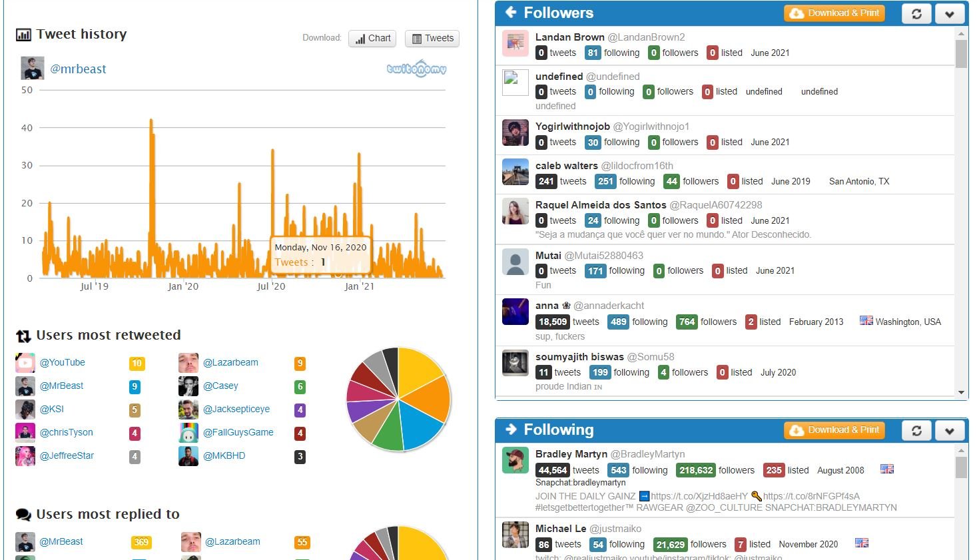Click the US flag beside Bradley Martyn
The image size is (977, 560).
pos(886,469)
